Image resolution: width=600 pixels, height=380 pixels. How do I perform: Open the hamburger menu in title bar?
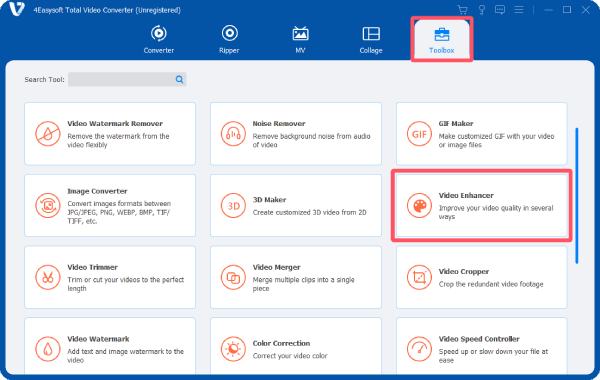tap(519, 10)
